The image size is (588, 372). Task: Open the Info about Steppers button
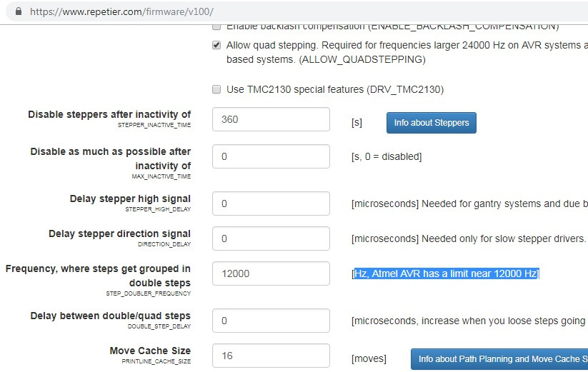431,123
